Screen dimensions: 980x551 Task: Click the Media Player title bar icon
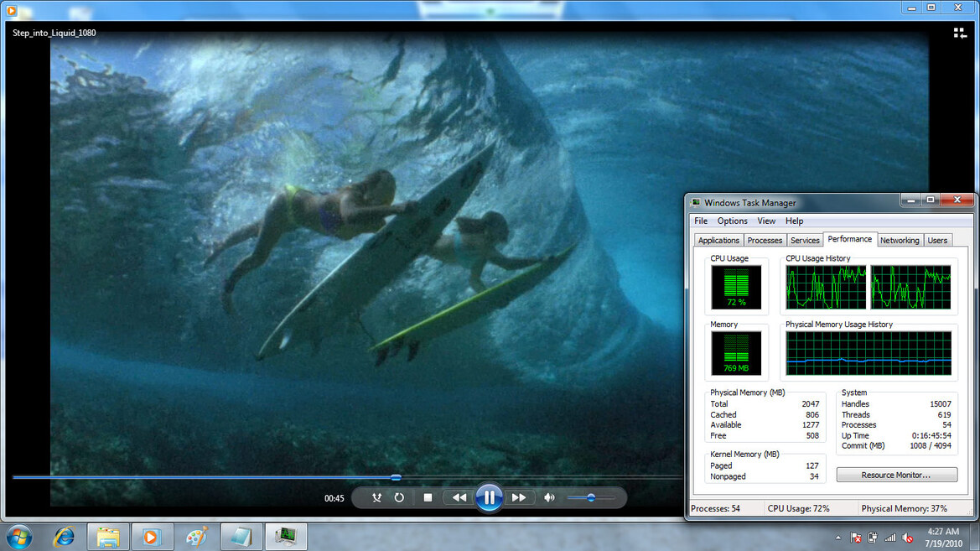[x=11, y=9]
